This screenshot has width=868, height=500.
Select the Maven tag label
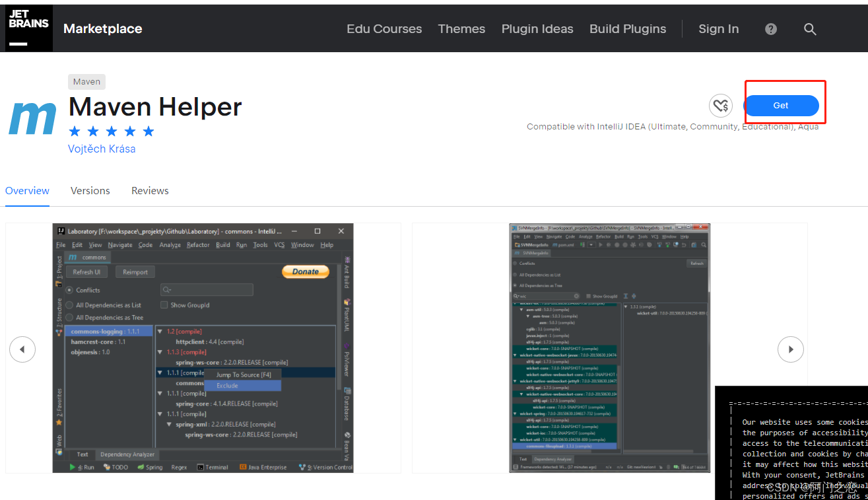(86, 82)
